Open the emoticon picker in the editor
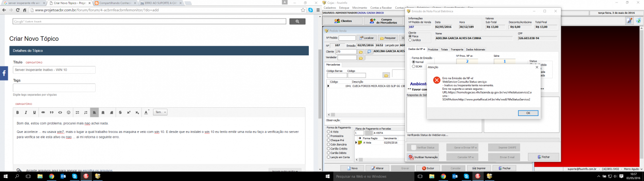644x181 pixels. (68, 112)
